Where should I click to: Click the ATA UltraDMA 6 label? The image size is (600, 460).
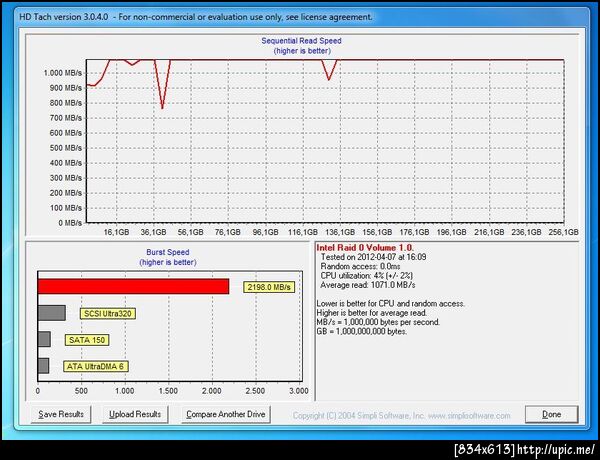point(96,366)
